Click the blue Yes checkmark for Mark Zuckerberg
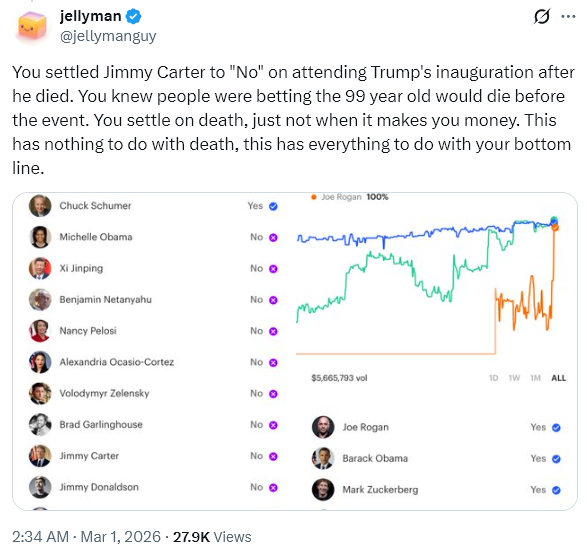This screenshot has height=555, width=587. coord(556,490)
